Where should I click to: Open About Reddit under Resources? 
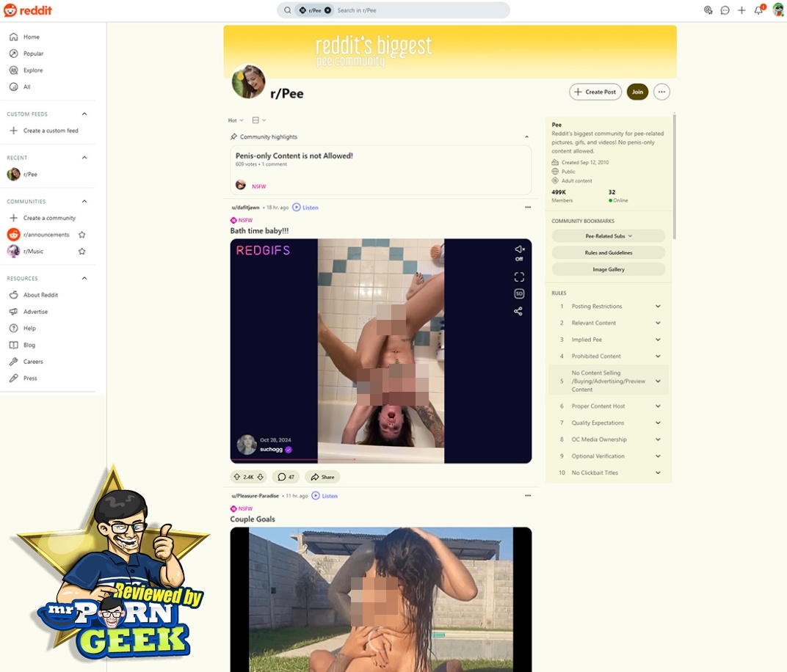click(x=40, y=295)
